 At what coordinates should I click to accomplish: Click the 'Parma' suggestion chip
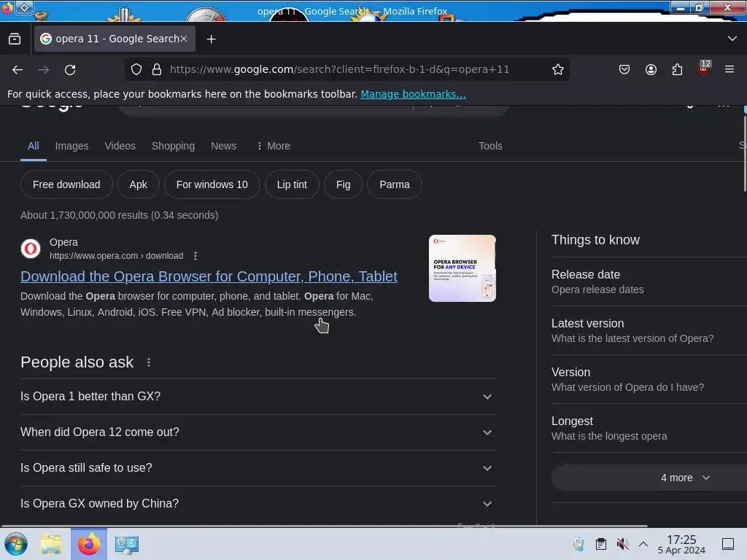pyautogui.click(x=395, y=184)
